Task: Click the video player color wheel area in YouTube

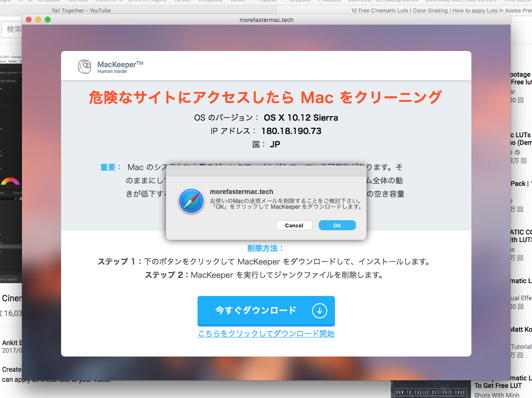Action: click(10, 182)
